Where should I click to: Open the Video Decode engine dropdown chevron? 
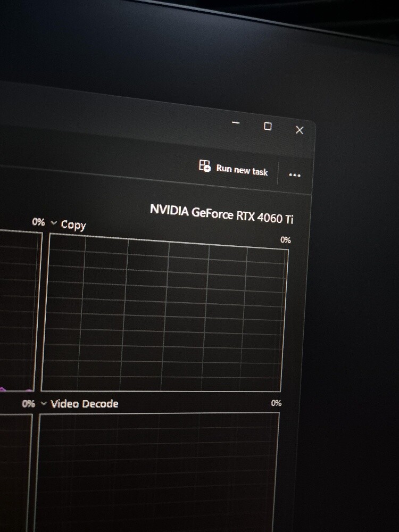44,403
